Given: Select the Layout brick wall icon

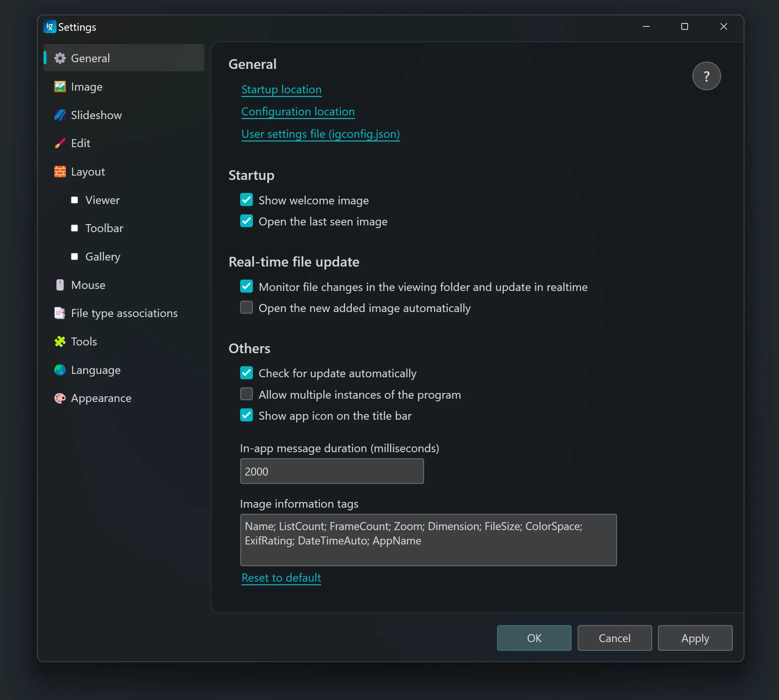Looking at the screenshot, I should click(x=60, y=172).
